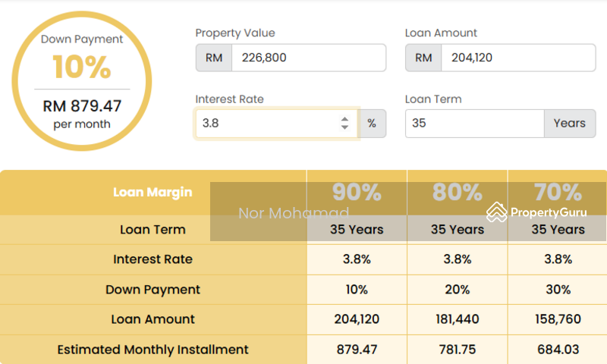Click the percent sign addon button

point(372,123)
